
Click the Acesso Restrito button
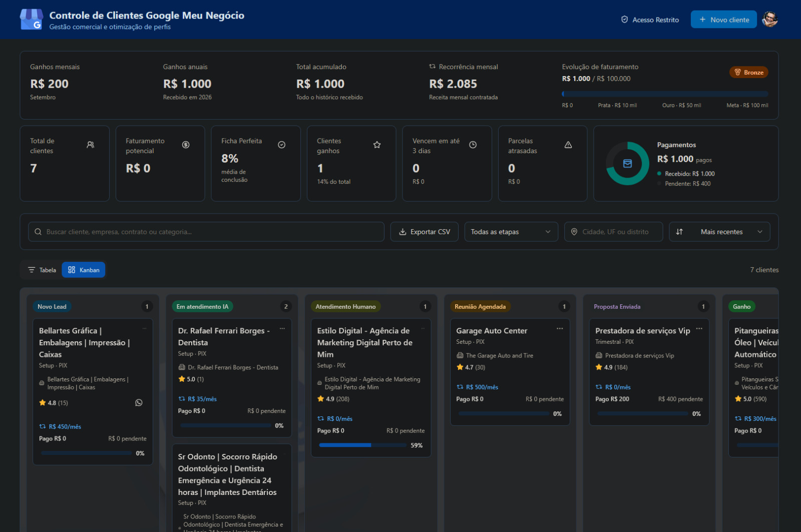coord(650,20)
